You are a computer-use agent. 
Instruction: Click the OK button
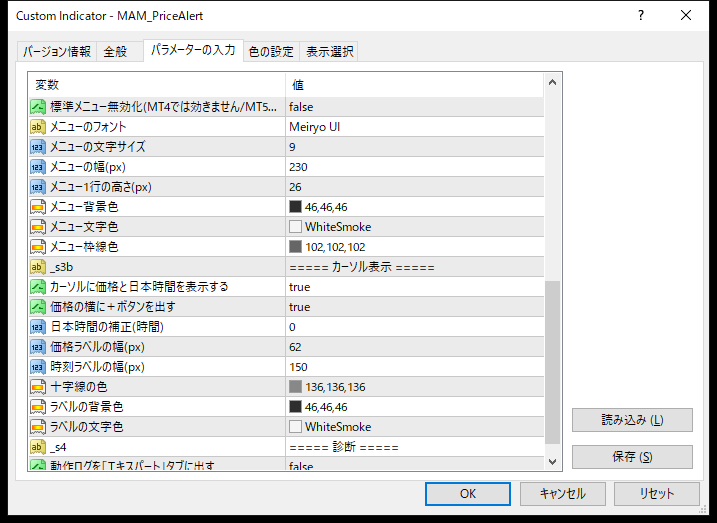[468, 494]
